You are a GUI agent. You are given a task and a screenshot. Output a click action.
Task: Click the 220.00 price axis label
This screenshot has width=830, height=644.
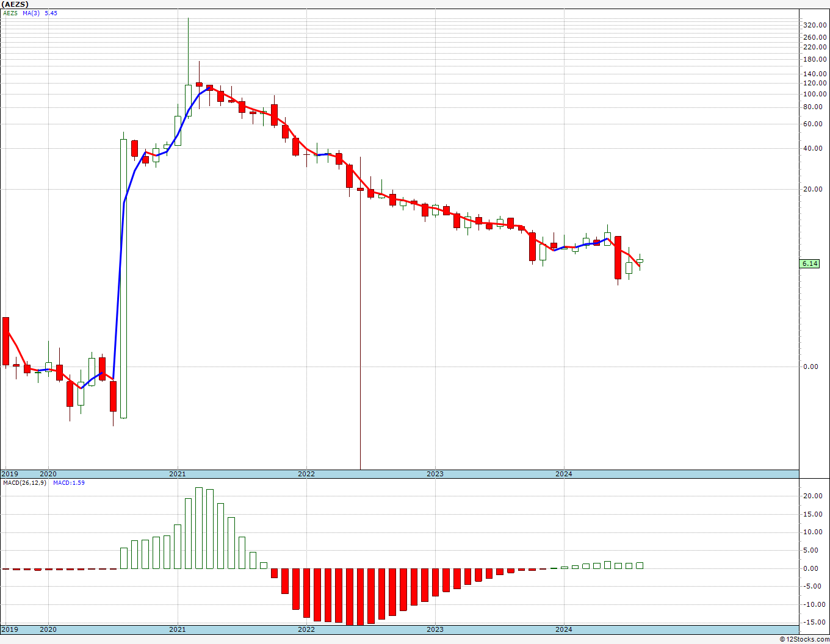[x=815, y=47]
